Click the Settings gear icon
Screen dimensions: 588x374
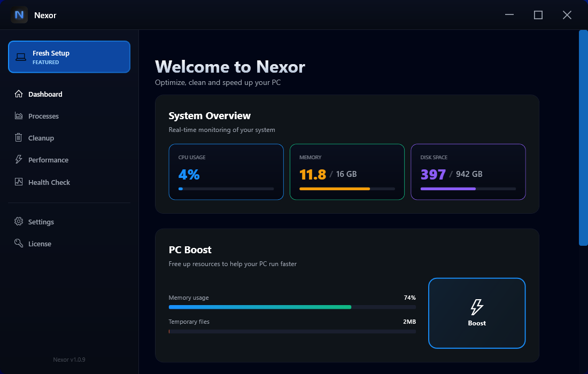click(18, 222)
